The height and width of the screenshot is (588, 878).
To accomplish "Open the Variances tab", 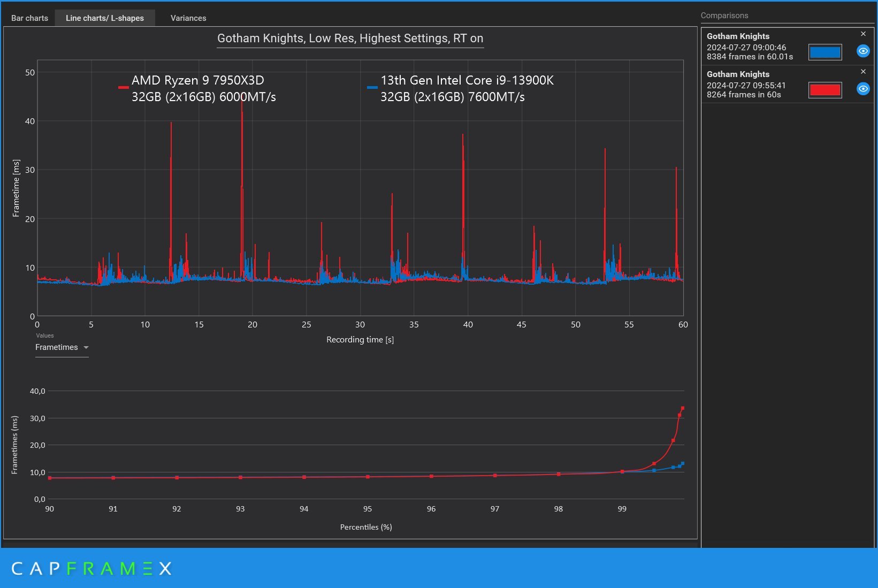I will pos(188,18).
